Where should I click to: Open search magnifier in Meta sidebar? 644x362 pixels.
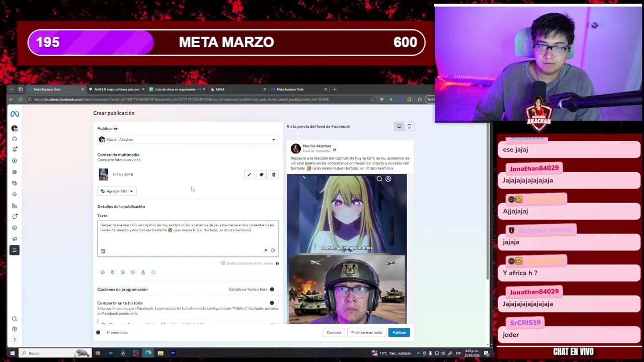[15, 319]
